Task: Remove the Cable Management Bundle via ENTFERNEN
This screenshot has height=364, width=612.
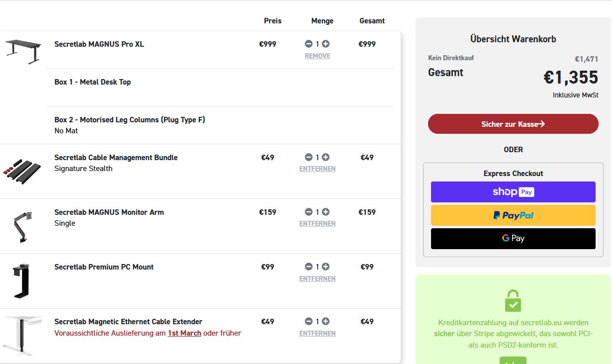Action: tap(317, 169)
